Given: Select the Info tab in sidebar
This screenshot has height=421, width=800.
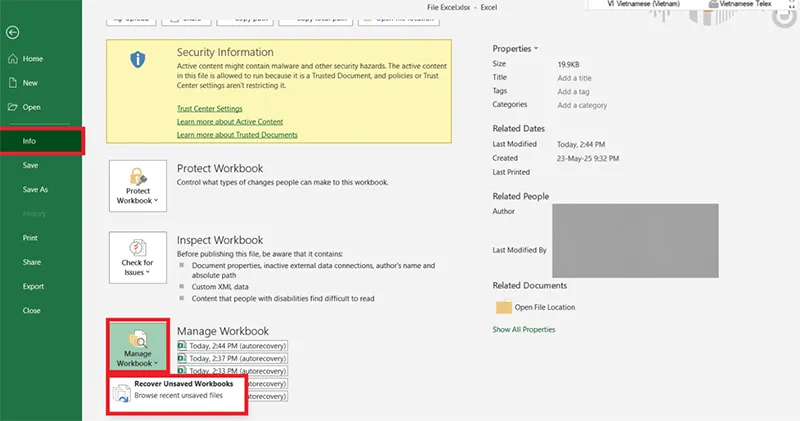Looking at the screenshot, I should [x=30, y=142].
